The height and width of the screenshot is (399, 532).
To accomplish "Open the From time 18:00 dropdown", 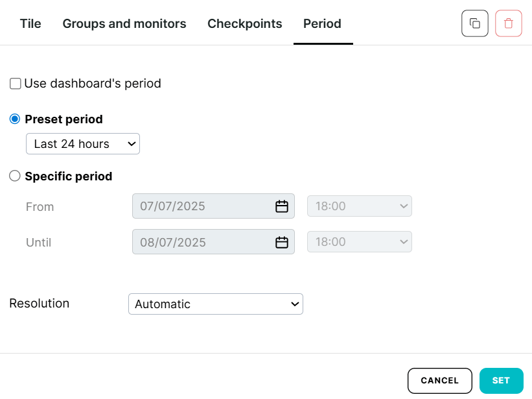I will 359,207.
